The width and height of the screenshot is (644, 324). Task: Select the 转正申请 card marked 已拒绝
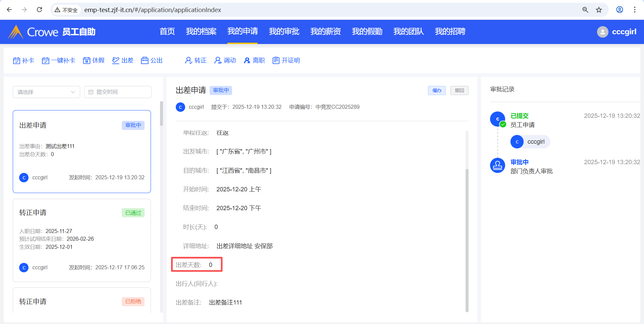point(82,301)
